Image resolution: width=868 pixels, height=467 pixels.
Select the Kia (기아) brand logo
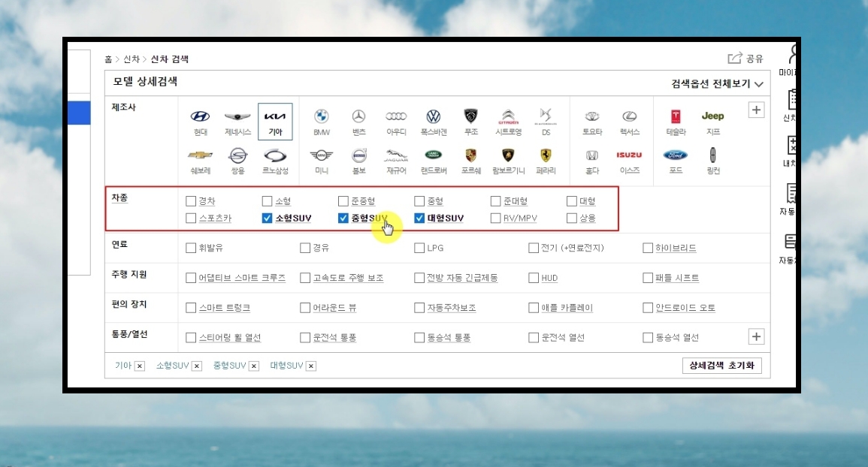[275, 117]
